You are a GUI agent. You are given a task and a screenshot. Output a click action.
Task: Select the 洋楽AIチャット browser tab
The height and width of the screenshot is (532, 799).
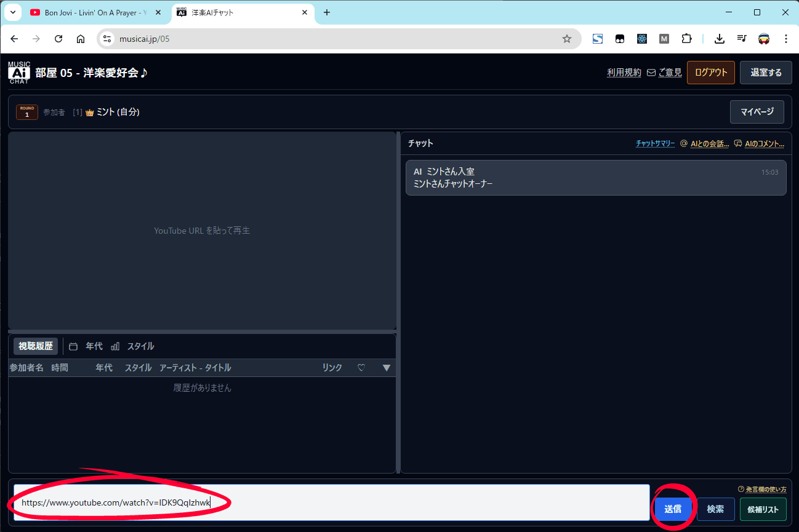(243, 12)
